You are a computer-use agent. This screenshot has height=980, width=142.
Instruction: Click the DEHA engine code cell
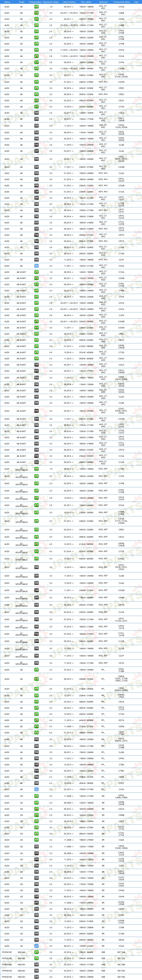[121, 940]
